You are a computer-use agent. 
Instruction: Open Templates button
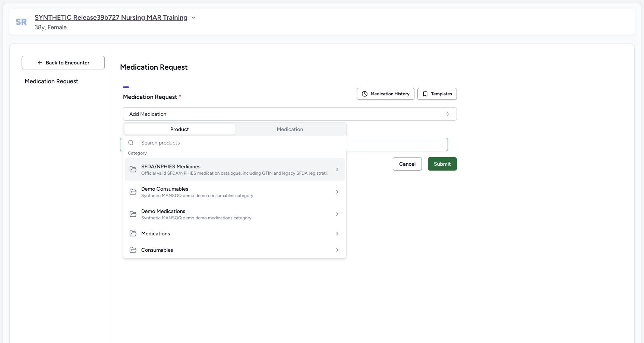437,94
